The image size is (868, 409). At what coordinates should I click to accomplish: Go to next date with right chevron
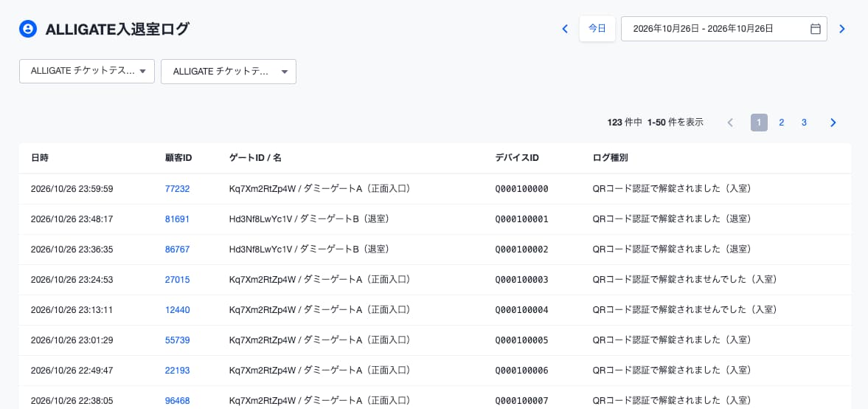point(842,29)
